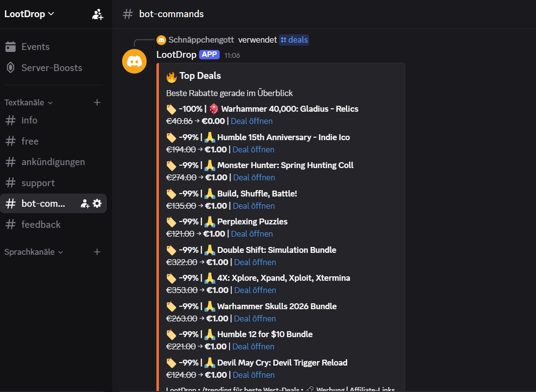The height and width of the screenshot is (392, 536).
Task: Click the dice emoji beside Warhammer 40,000
Action: pos(214,109)
